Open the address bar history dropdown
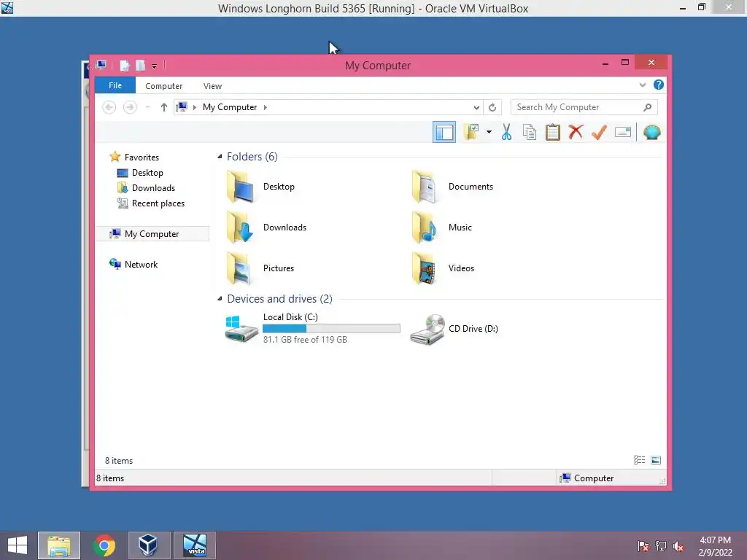The image size is (747, 560). [x=476, y=108]
